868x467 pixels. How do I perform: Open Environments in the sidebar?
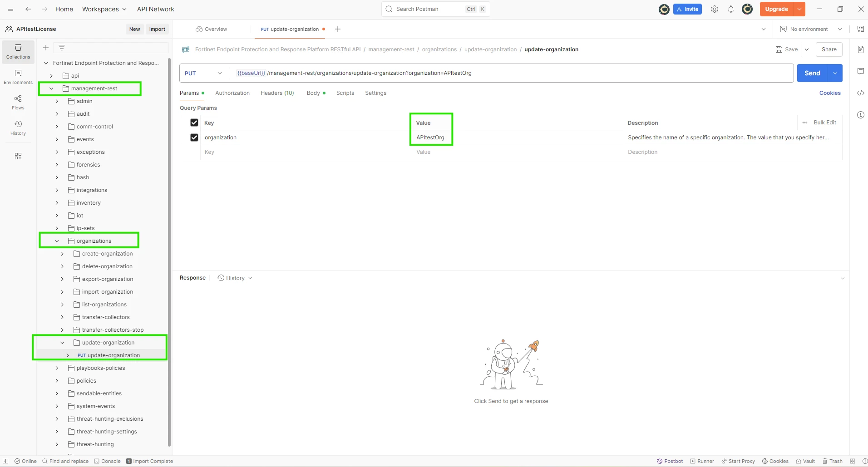(18, 77)
